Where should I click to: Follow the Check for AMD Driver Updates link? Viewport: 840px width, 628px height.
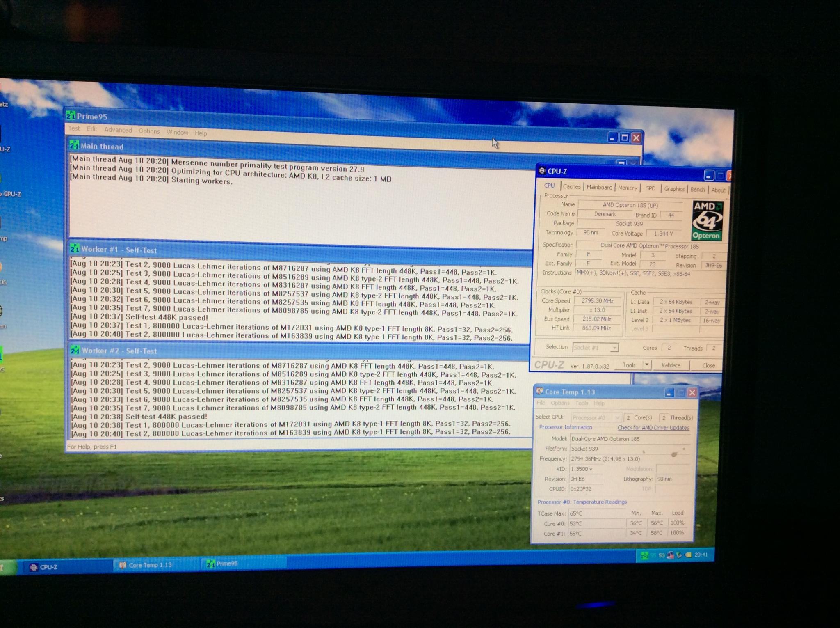653,428
